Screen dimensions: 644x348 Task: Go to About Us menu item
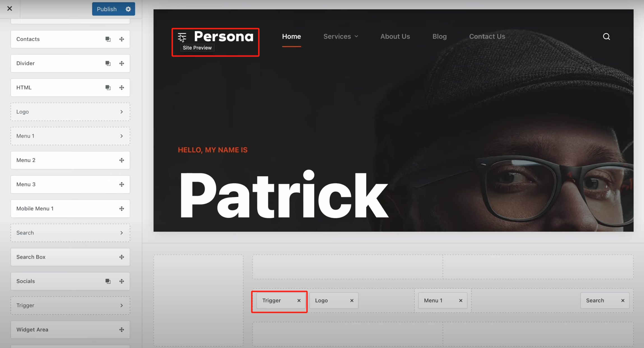click(395, 36)
